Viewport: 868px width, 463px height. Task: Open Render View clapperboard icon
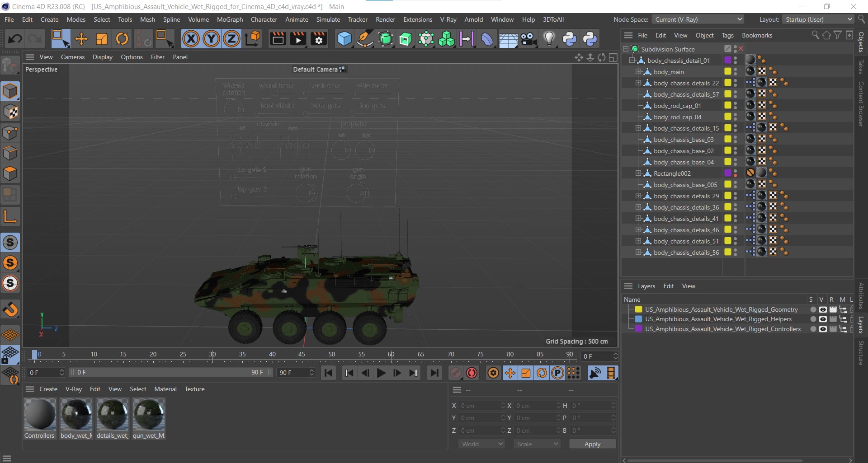pyautogui.click(x=278, y=39)
